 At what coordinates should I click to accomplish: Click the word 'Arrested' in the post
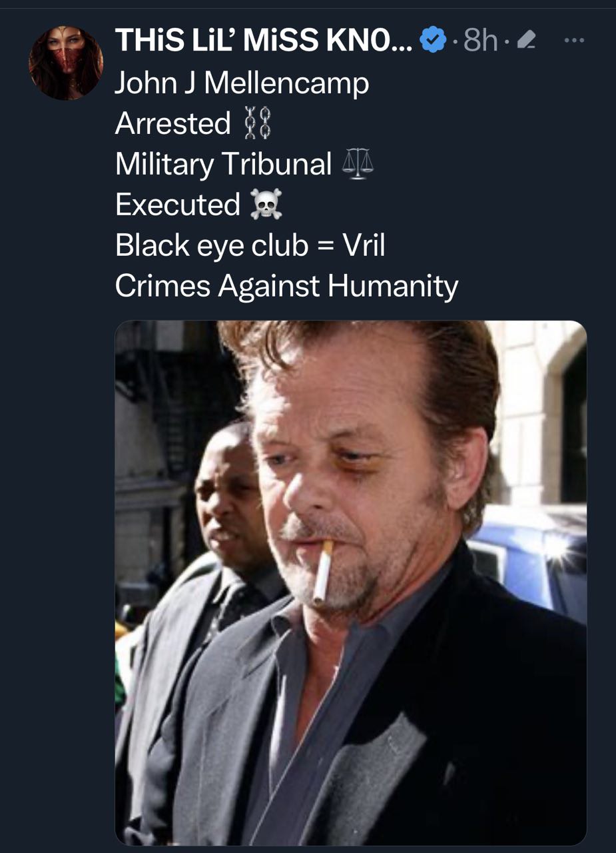click(x=173, y=124)
